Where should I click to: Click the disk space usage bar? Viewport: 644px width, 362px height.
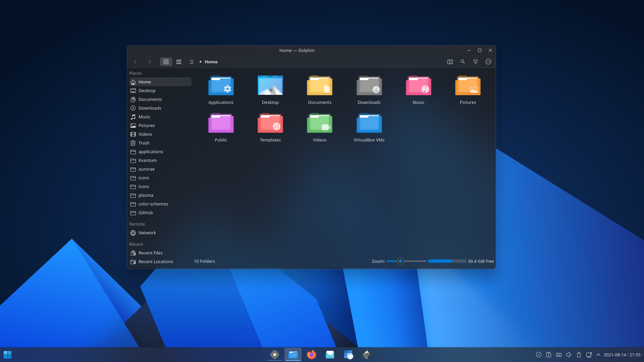(x=447, y=261)
